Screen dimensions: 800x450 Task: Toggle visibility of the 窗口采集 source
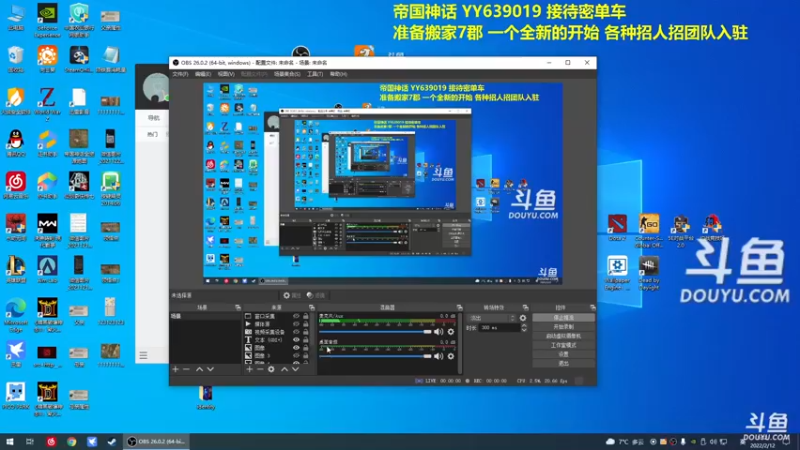296,316
